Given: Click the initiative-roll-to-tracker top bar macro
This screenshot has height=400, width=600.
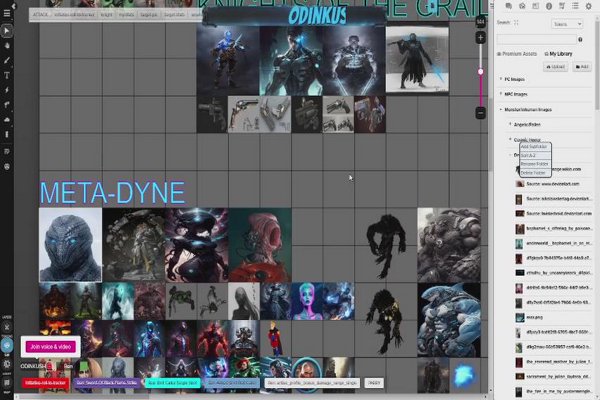Looking at the screenshot, I should point(74,15).
